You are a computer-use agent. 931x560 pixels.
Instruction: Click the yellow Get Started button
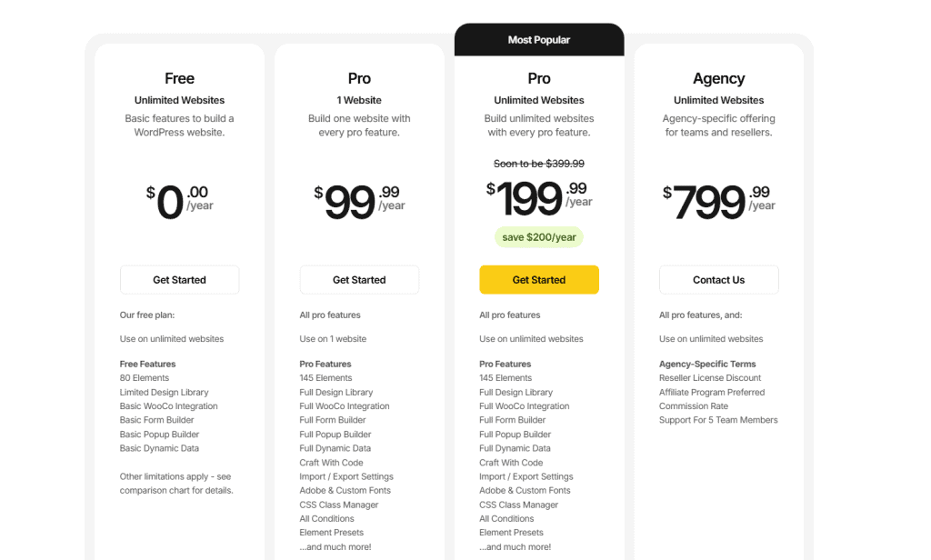coord(539,280)
